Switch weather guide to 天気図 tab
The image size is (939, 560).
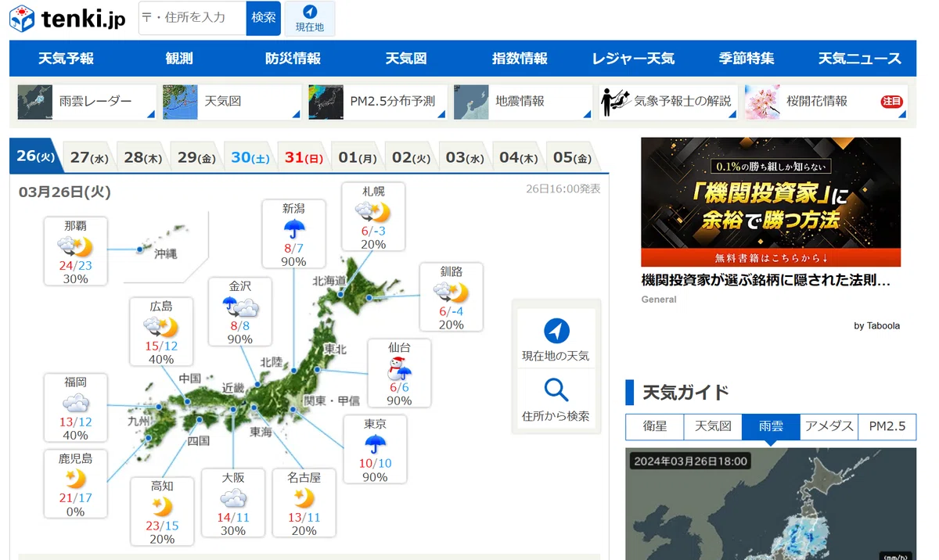coord(713,426)
